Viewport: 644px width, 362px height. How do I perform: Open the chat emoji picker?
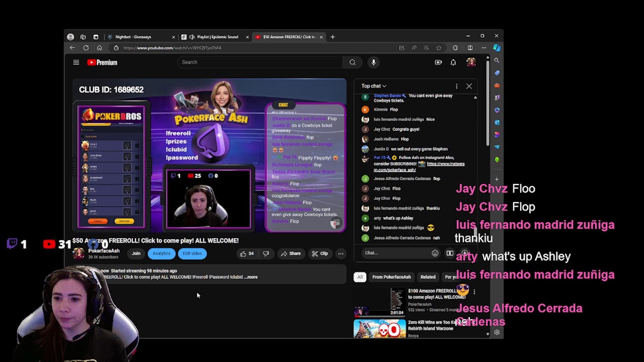click(x=435, y=253)
